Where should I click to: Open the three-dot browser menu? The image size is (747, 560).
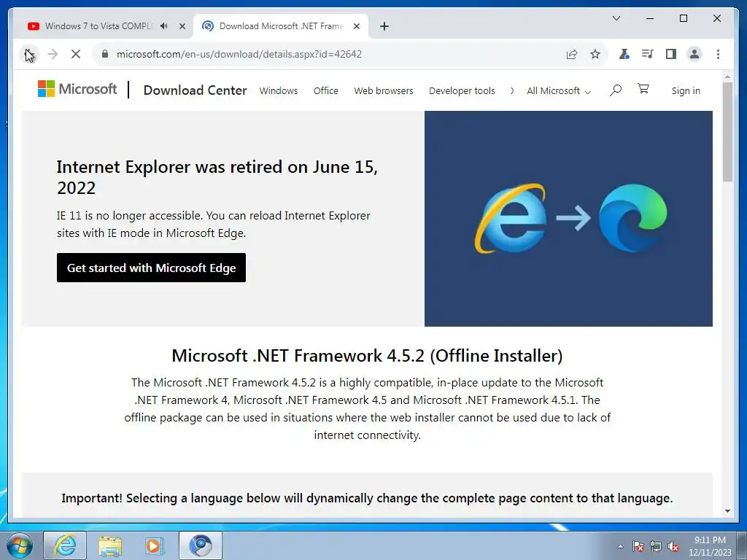(x=718, y=54)
